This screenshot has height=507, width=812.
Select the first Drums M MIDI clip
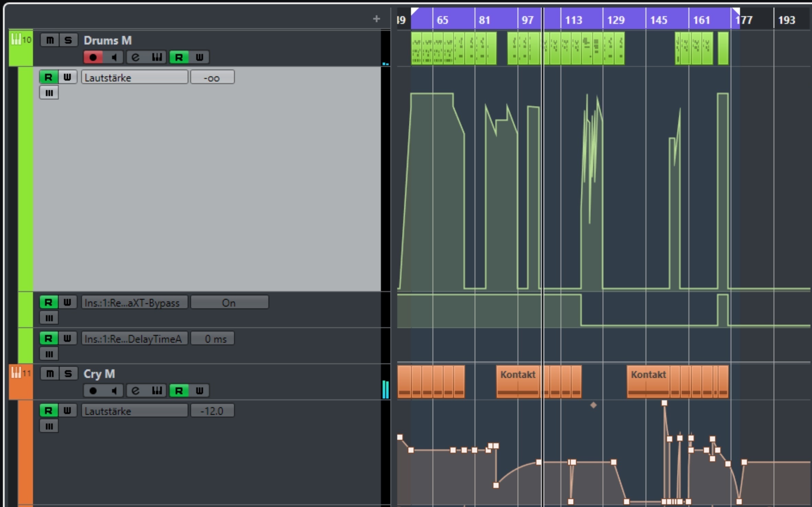pyautogui.click(x=416, y=48)
